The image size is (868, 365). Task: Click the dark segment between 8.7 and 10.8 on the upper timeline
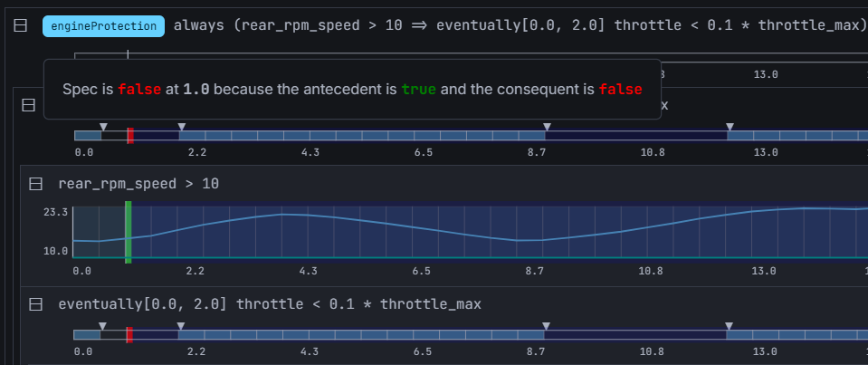pos(635,135)
